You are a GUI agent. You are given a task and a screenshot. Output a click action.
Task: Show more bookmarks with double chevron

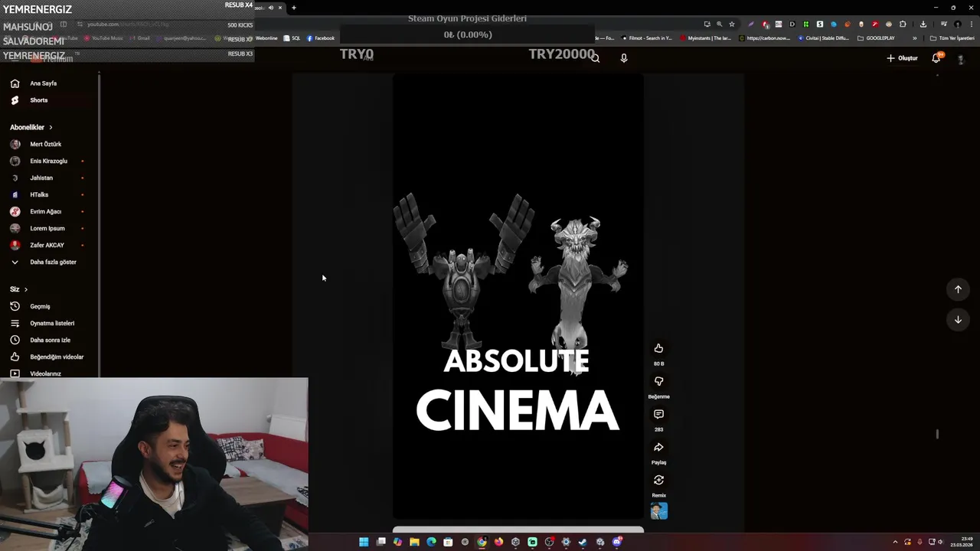pyautogui.click(x=914, y=37)
